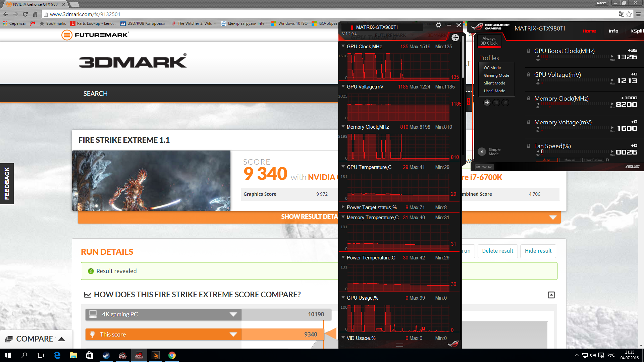Collapse the GPU Clock,MHz graph
This screenshot has width=644, height=362.
pyautogui.click(x=343, y=46)
